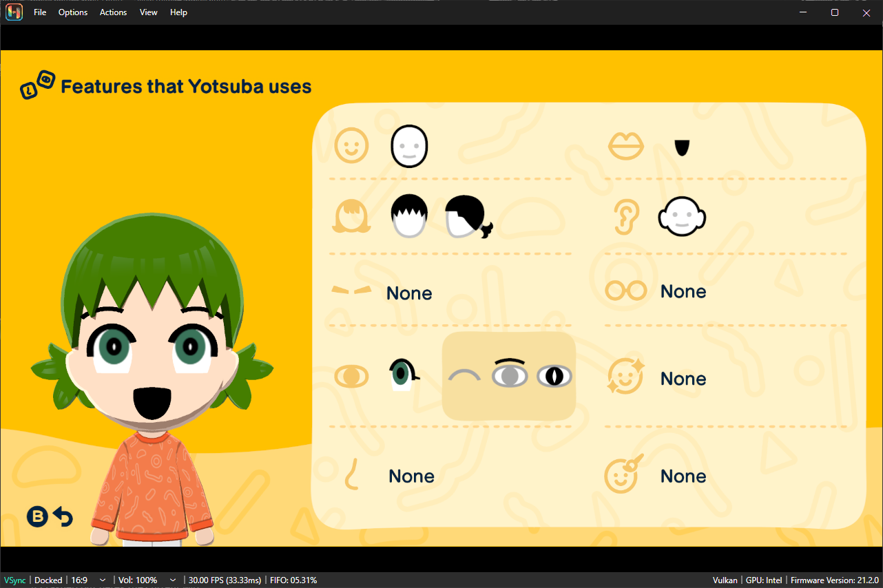Click the GPU: Intel status entry
The image size is (883, 588).
pos(764,580)
